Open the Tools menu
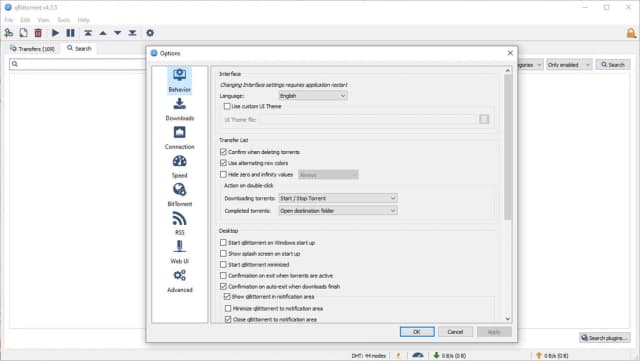 pos(63,20)
